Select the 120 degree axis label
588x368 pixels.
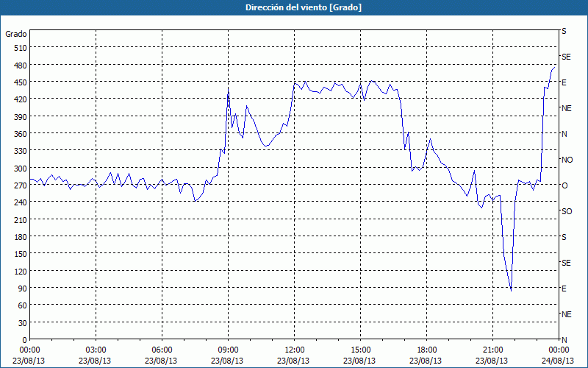tap(21, 271)
